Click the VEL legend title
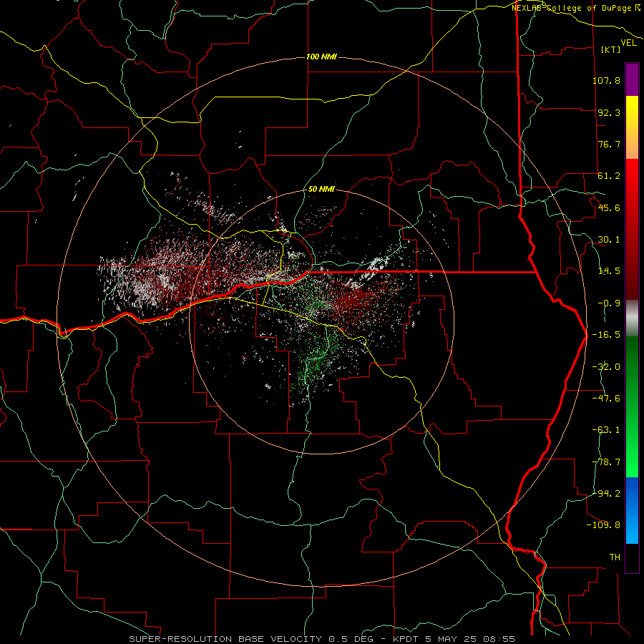This screenshot has height=644, width=644. point(628,43)
